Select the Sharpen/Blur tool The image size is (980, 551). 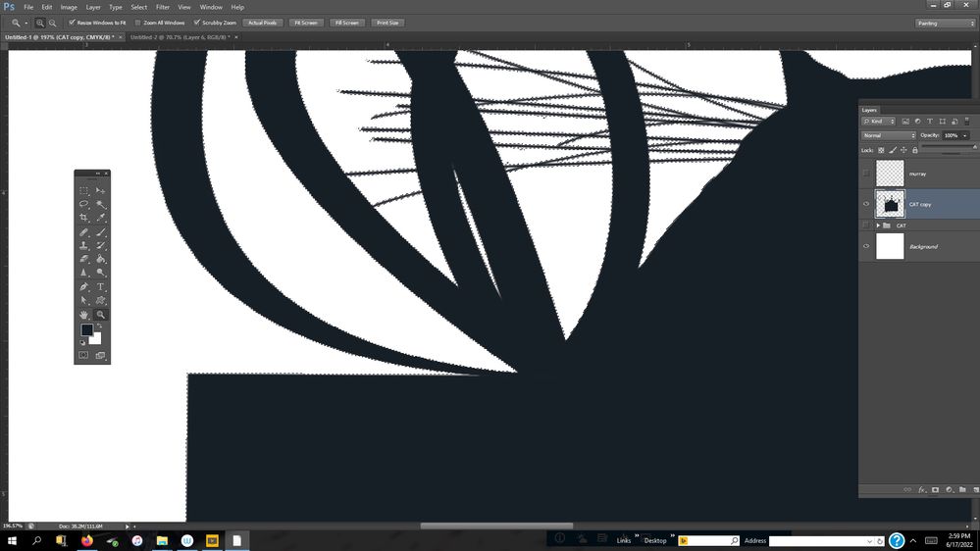click(x=83, y=273)
